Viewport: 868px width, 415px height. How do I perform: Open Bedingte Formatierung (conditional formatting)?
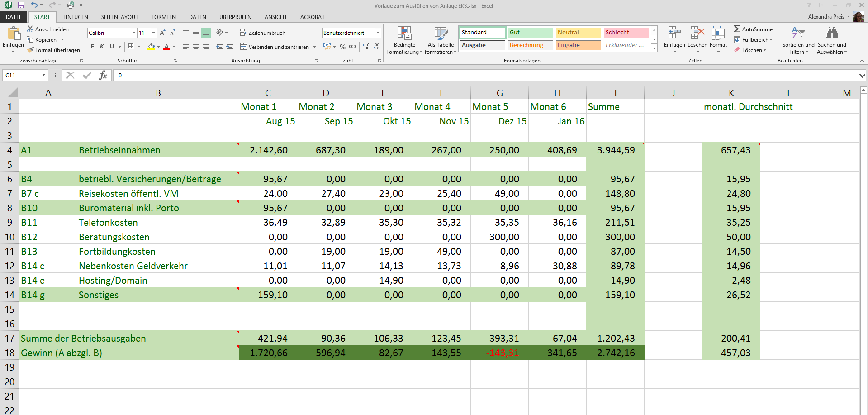[x=404, y=40]
